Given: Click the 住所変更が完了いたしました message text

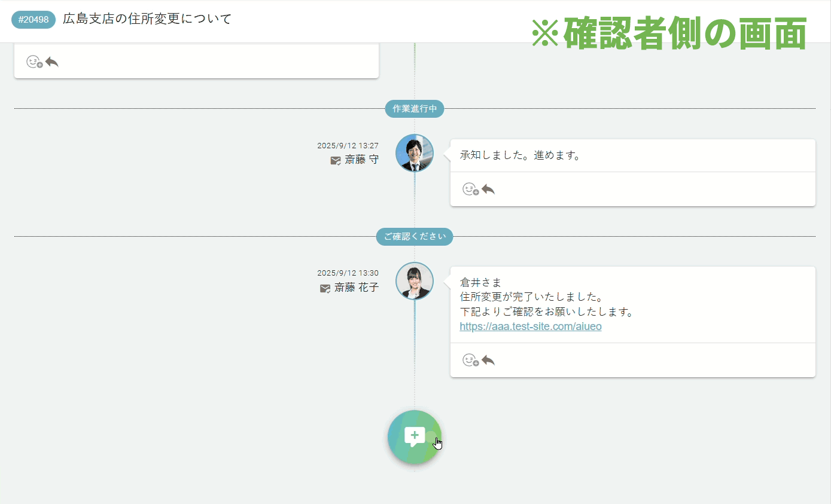Looking at the screenshot, I should [x=530, y=297].
